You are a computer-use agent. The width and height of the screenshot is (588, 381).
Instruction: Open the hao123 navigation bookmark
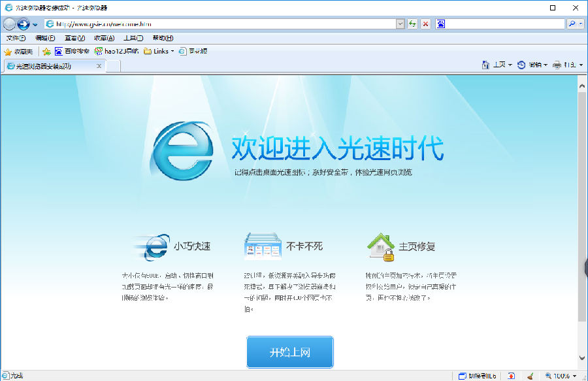(x=116, y=51)
